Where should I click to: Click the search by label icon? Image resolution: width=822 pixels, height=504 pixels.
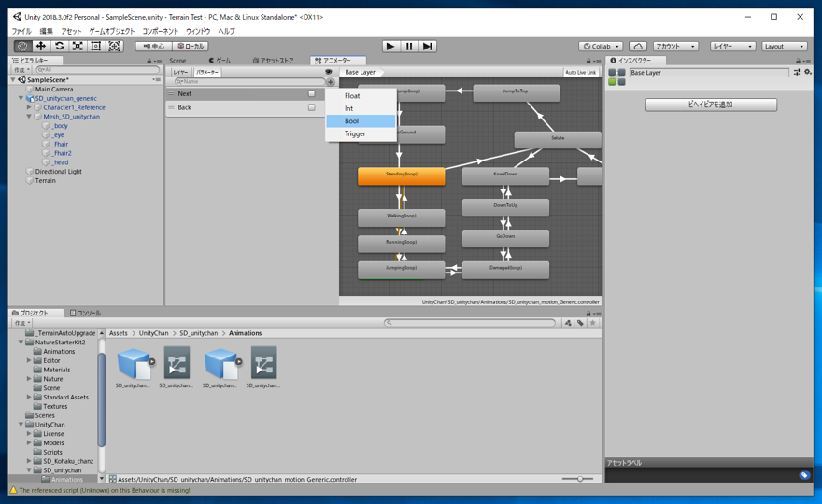point(580,323)
